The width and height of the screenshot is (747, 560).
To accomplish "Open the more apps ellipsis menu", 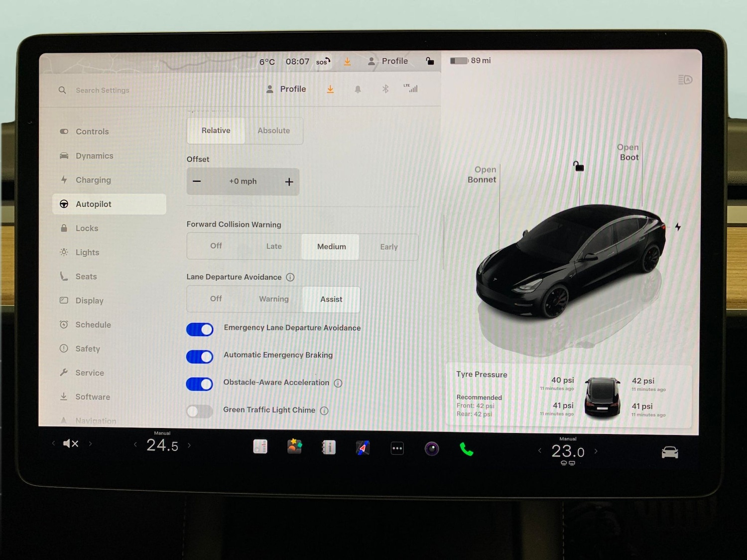I will 397,448.
